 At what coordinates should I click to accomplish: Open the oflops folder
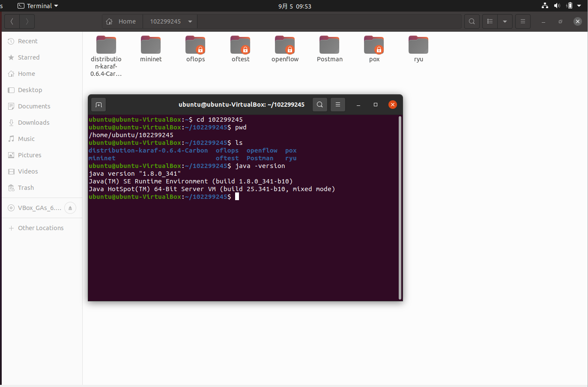(x=195, y=49)
